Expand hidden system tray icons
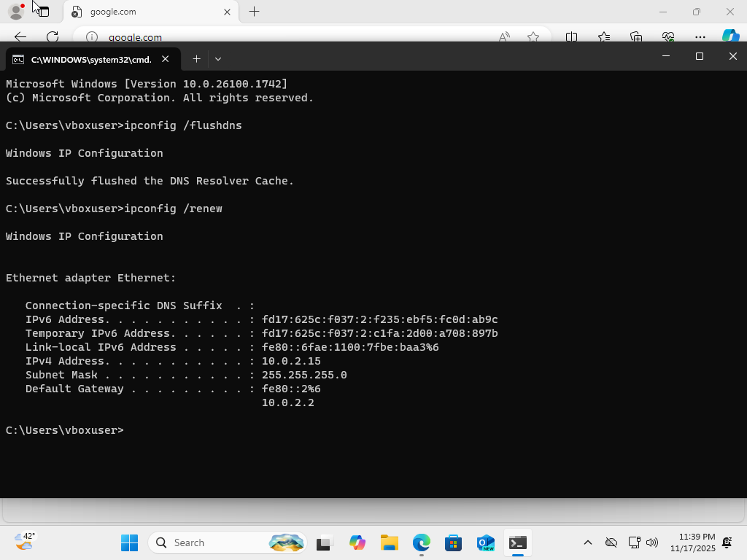Viewport: 747px width, 560px height. [587, 542]
